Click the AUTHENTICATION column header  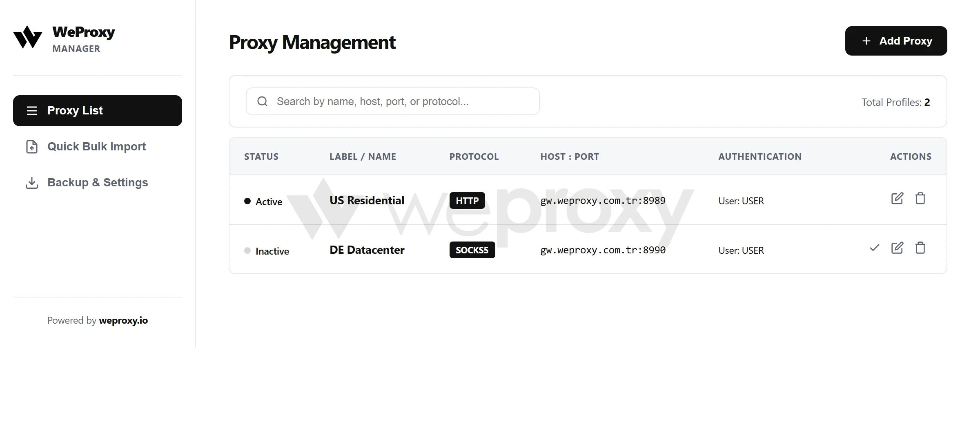760,157
